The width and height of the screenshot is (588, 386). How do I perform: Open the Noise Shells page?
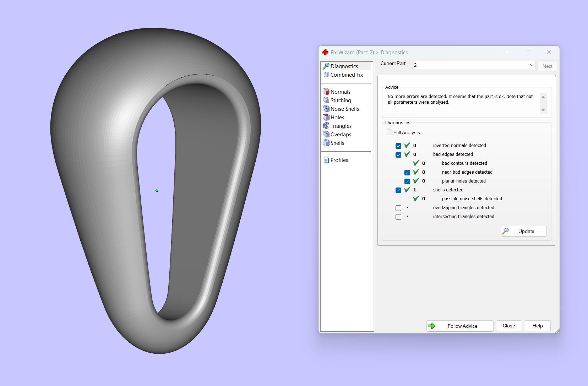[344, 109]
